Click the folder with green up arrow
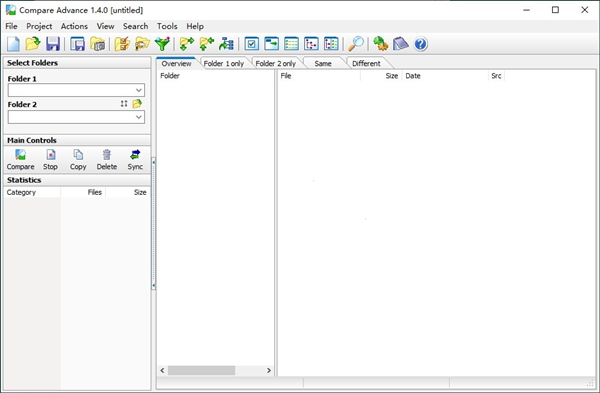 pos(207,44)
